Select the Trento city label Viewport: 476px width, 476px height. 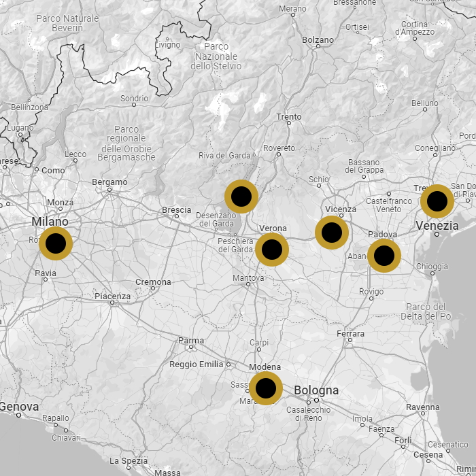[289, 117]
